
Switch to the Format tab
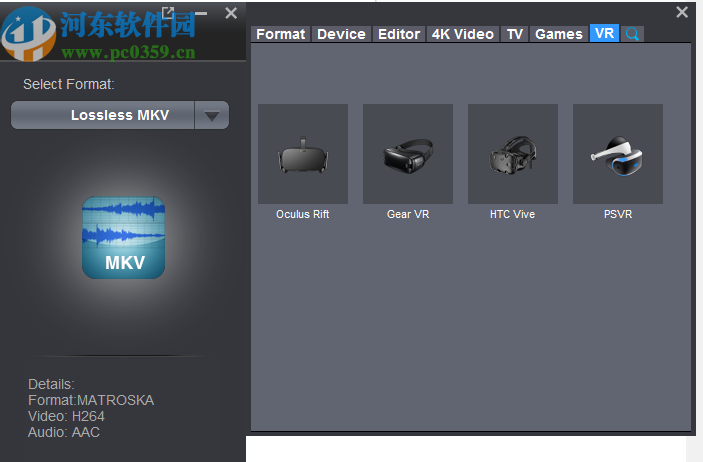click(x=281, y=34)
